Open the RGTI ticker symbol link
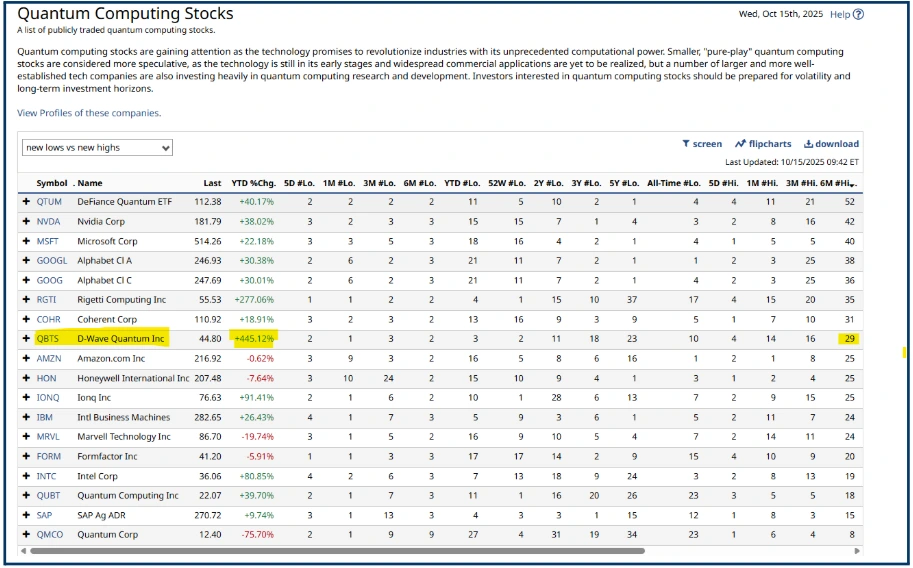 (47, 300)
